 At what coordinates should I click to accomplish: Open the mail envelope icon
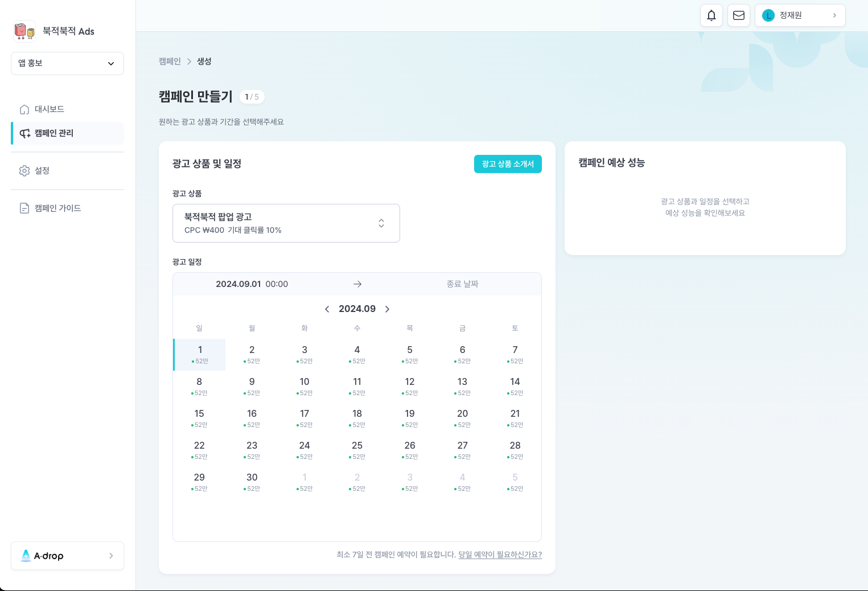point(739,15)
